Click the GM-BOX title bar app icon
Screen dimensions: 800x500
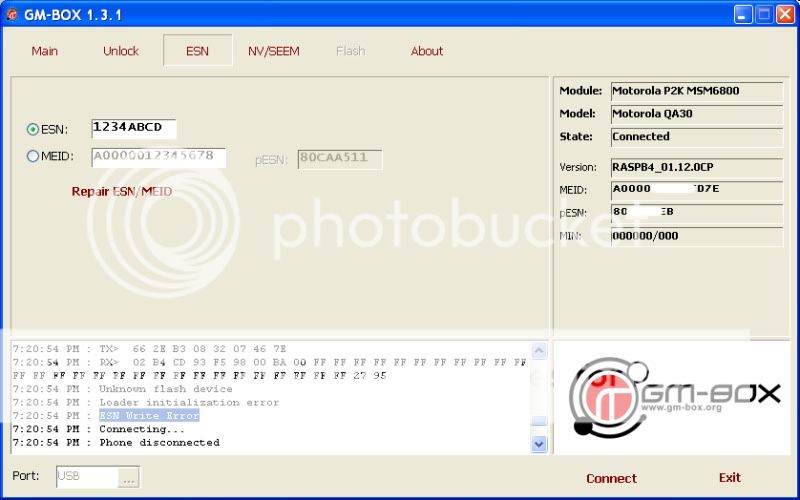click(12, 14)
